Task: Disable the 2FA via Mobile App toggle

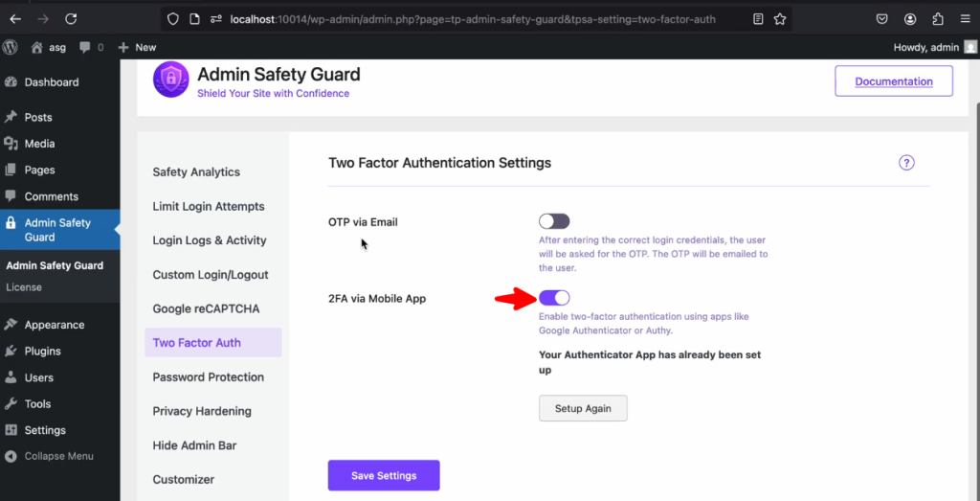Action: [x=554, y=298]
